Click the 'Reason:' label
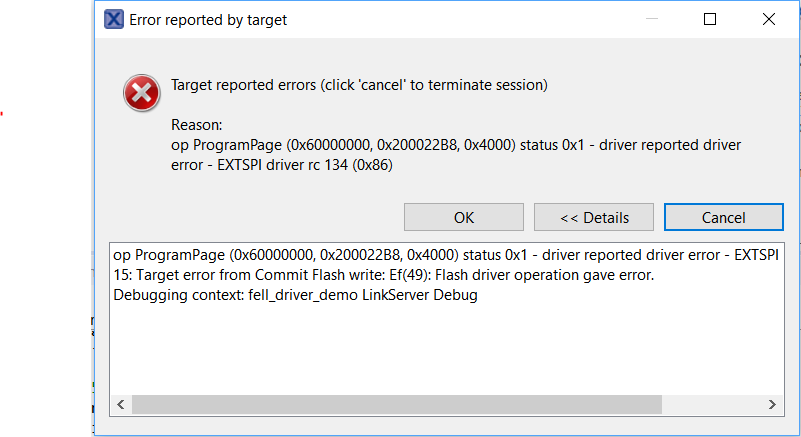801x437 pixels. pos(196,125)
